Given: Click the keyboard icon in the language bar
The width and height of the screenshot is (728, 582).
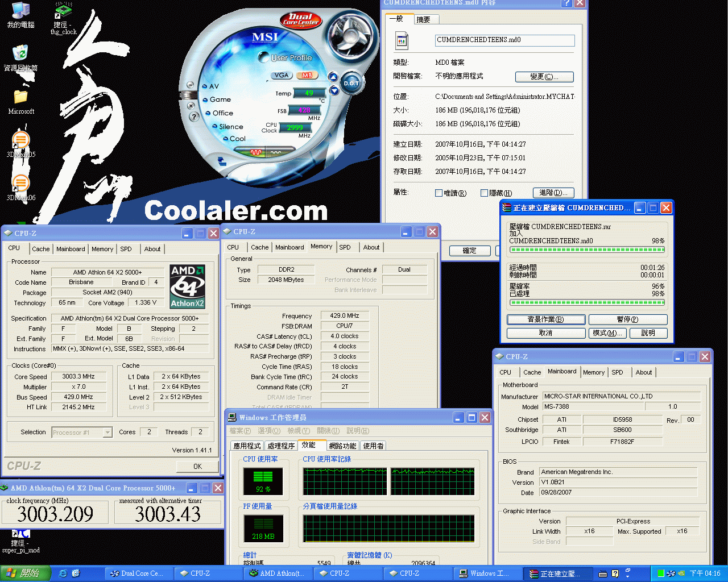Looking at the screenshot, I should pyautogui.click(x=603, y=573).
